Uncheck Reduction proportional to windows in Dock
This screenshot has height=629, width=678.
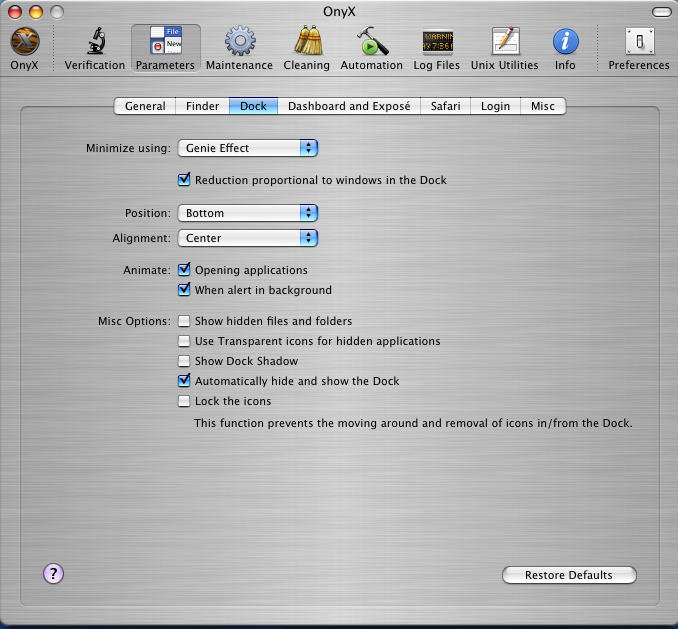point(184,180)
